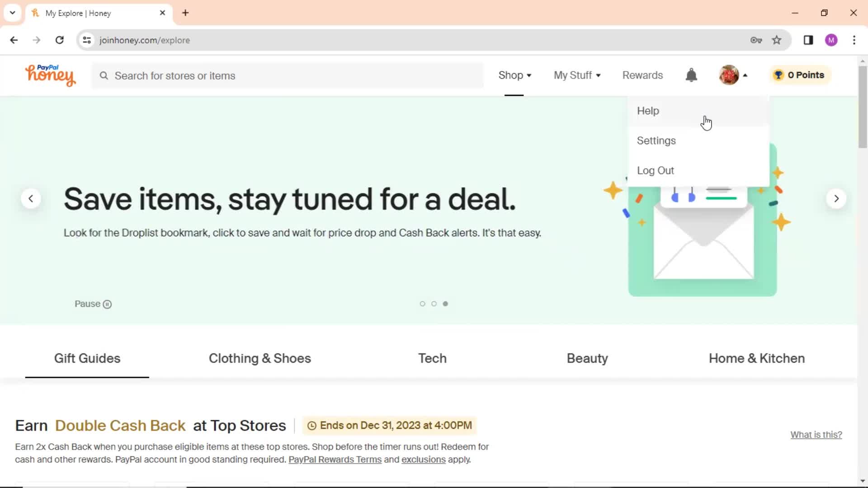The image size is (868, 488).
Task: Reload the page
Action: tap(59, 40)
